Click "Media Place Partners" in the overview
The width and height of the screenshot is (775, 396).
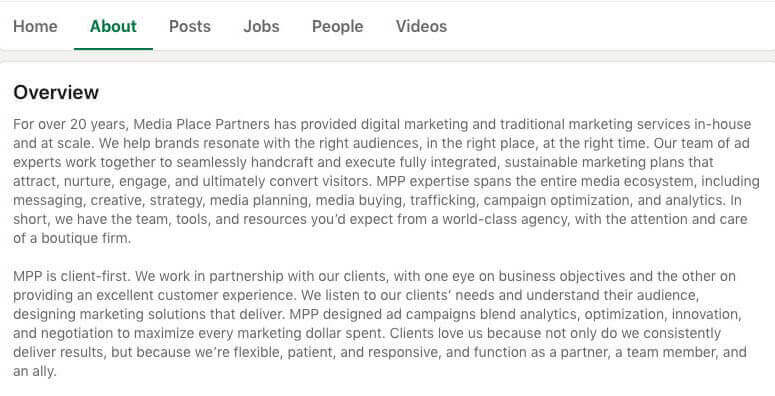point(202,124)
